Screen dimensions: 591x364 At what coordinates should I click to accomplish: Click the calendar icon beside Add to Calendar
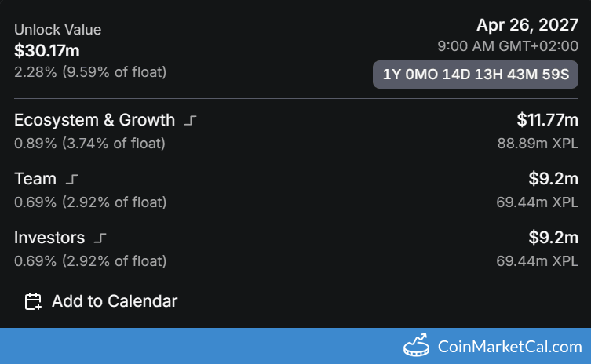pos(33,301)
